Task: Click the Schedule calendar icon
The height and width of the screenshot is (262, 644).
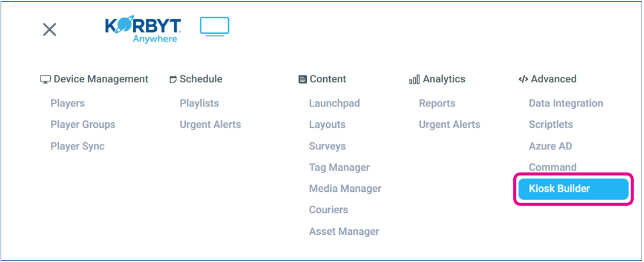Action: (x=173, y=79)
